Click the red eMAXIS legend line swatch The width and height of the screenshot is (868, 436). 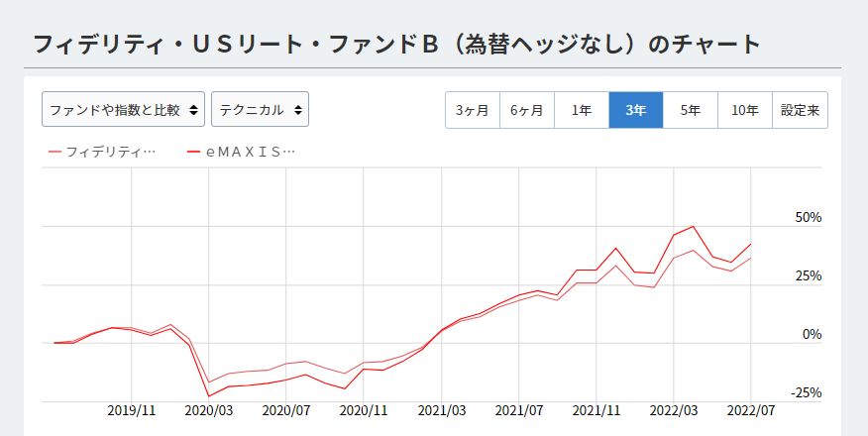193,152
